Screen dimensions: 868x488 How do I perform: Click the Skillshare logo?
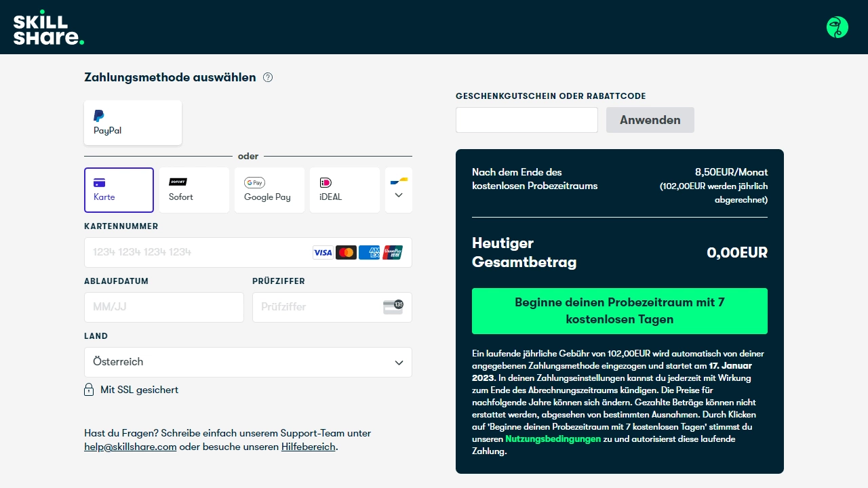(x=49, y=27)
